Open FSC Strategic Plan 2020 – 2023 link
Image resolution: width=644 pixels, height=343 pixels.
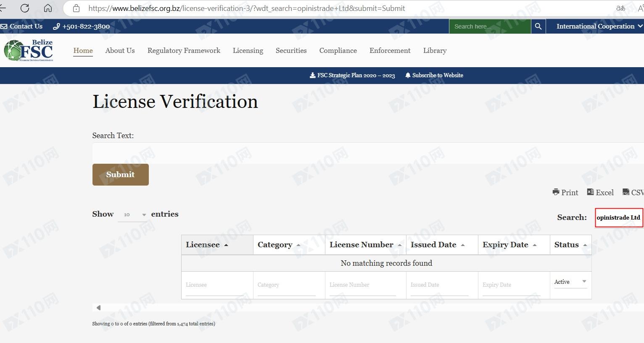[352, 76]
